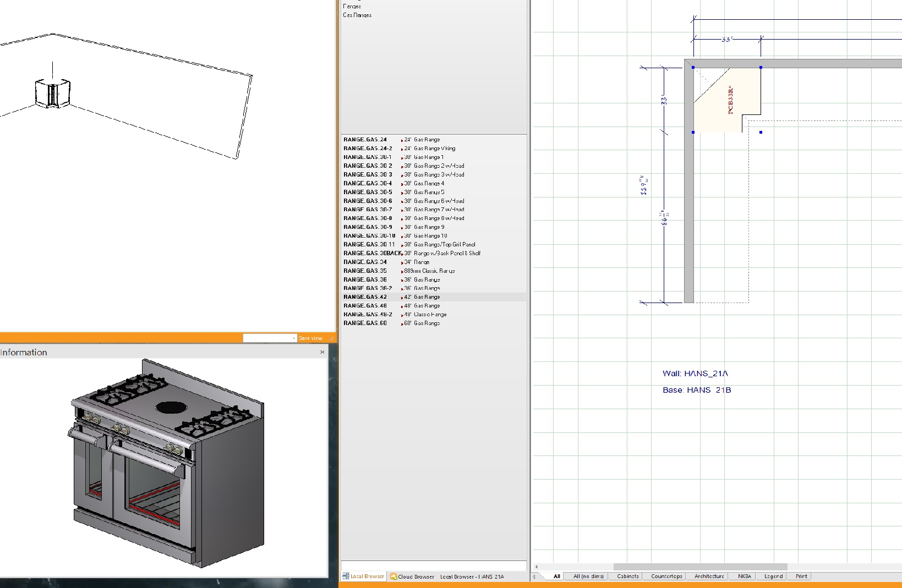
Task: Close the Information panel
Action: 322,352
